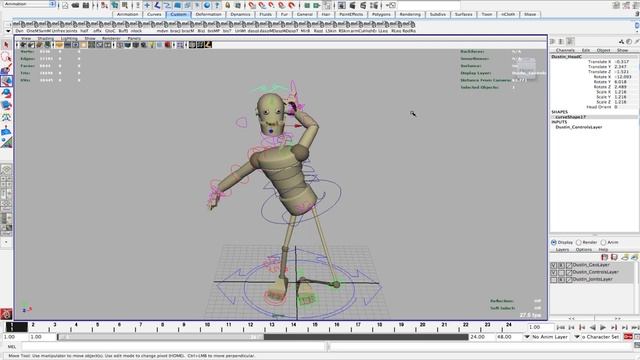640x360 pixels.
Task: Click the play backward button
Action: click(592, 327)
